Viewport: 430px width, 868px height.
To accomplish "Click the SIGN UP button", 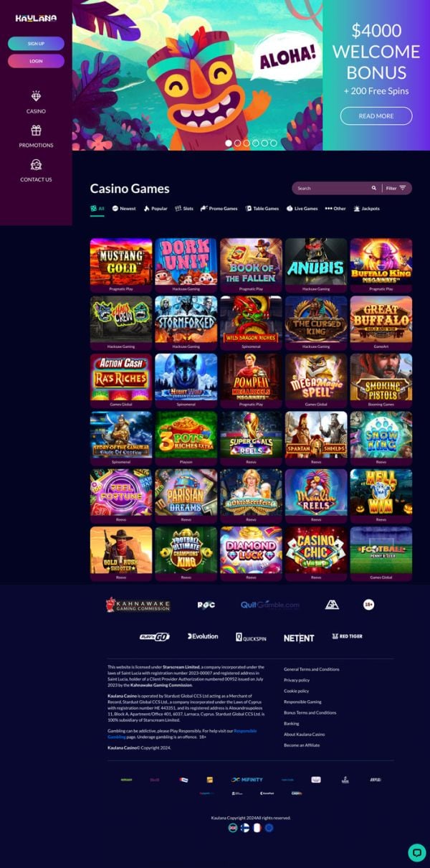I will (36, 44).
